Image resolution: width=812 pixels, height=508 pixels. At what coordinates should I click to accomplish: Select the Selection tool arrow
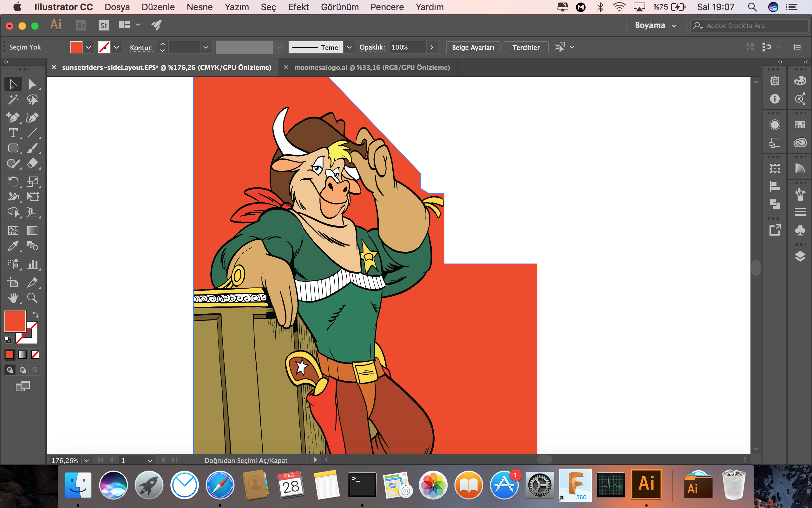13,84
